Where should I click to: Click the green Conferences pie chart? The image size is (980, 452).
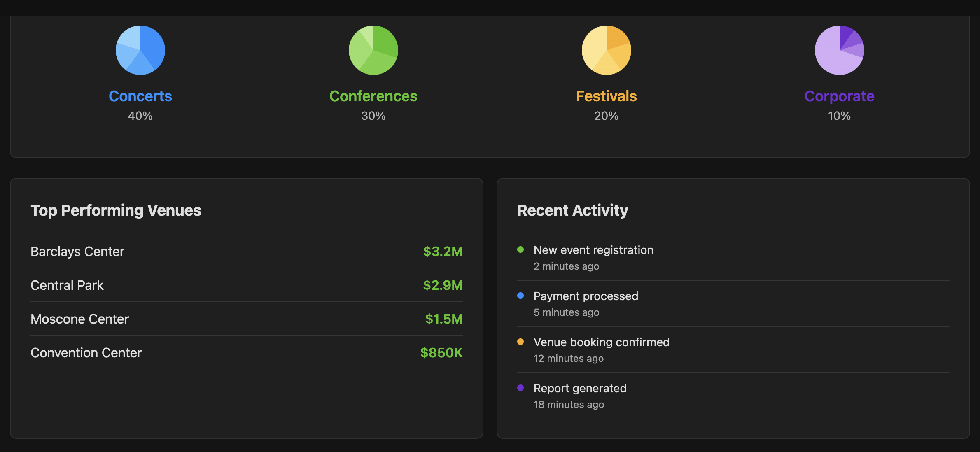click(373, 50)
